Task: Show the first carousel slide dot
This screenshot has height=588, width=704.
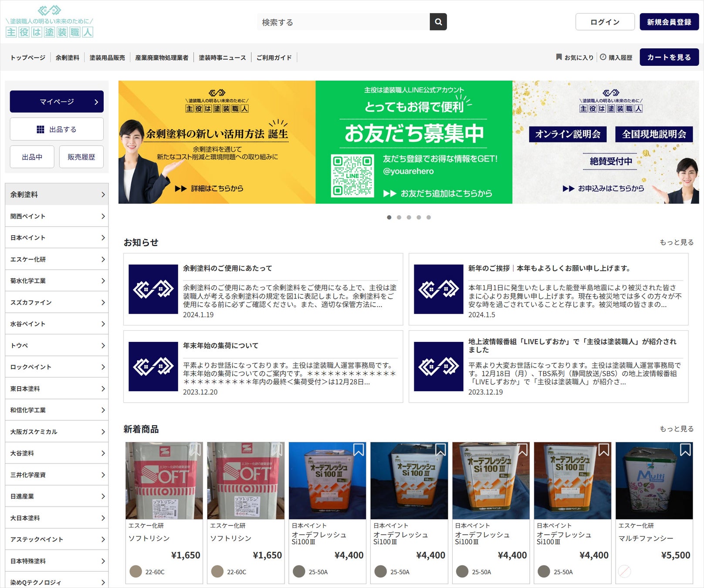Action: [x=389, y=217]
